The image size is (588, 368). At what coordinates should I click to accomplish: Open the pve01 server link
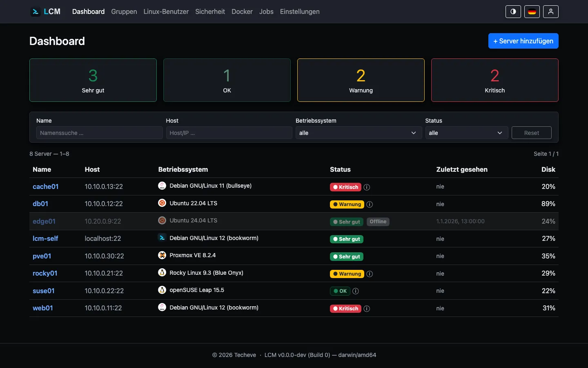point(42,256)
